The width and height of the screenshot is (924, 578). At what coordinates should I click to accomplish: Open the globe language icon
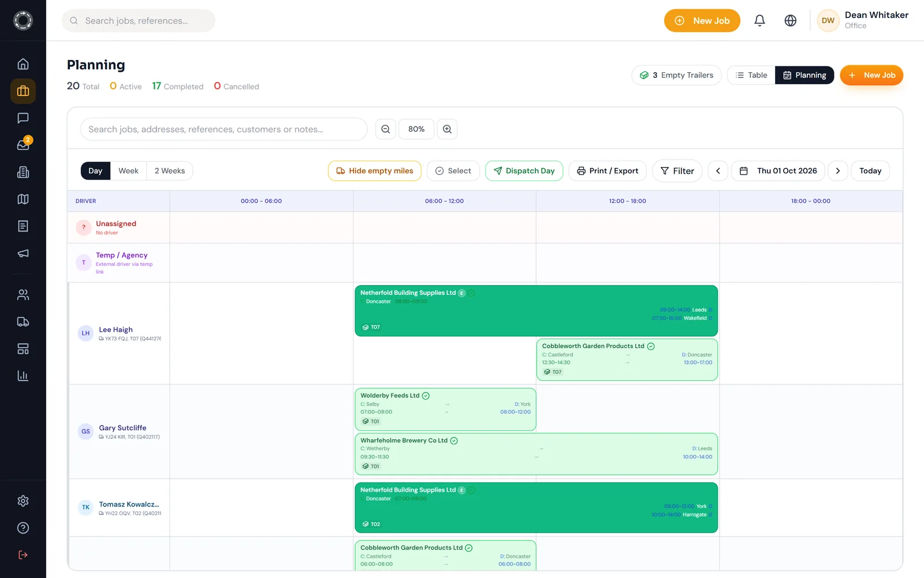coord(791,21)
